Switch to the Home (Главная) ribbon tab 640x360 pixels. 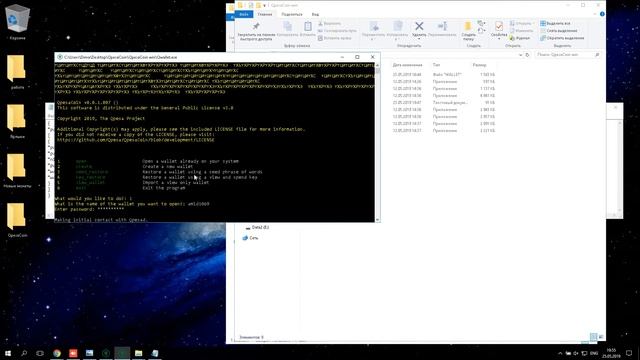(264, 14)
